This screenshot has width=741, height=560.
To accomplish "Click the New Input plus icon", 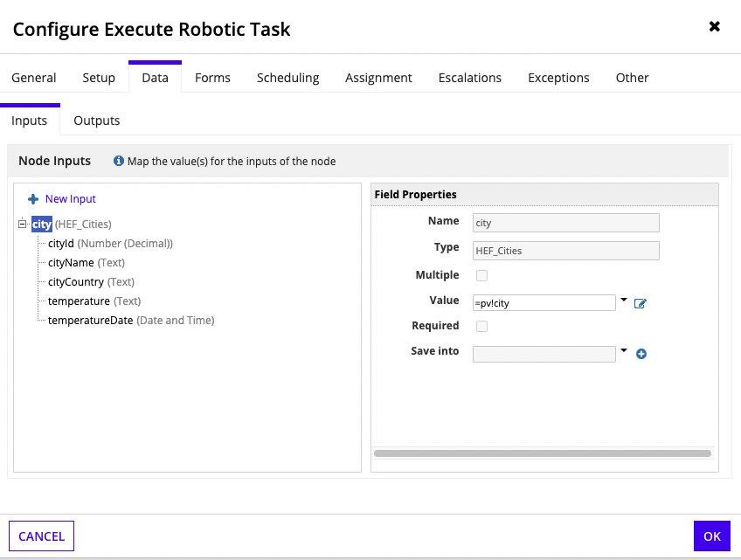I will [x=31, y=198].
